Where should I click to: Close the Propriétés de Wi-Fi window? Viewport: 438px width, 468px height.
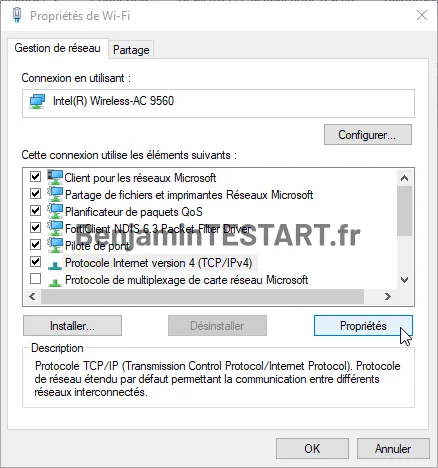(x=422, y=15)
